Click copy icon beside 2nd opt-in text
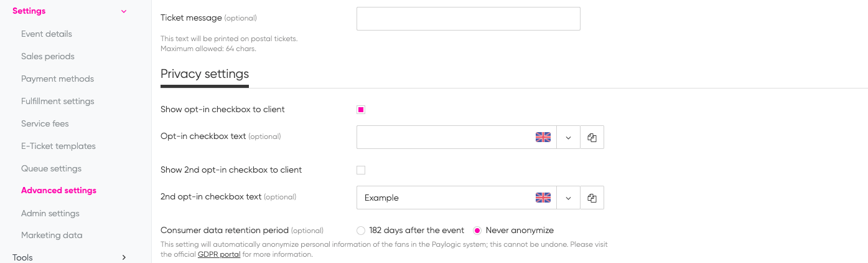This screenshot has width=868, height=263. tap(592, 198)
